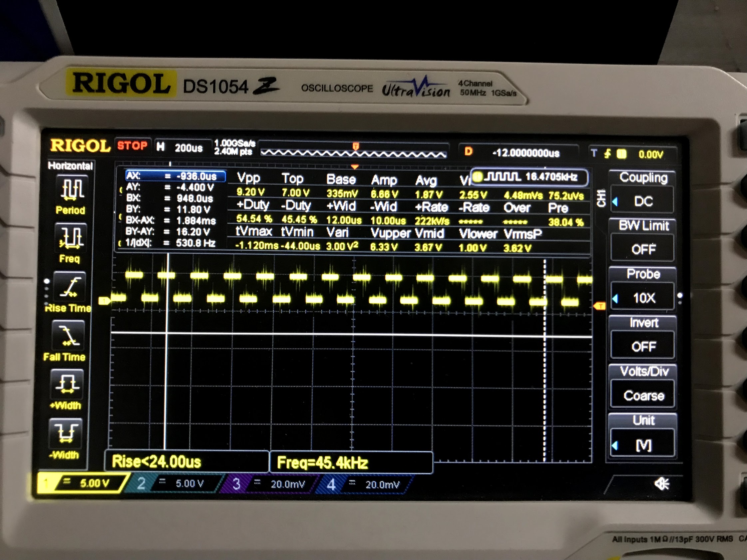Screen dimensions: 747x560
Task: Click the channel 1 ground marker
Action: (x=104, y=300)
